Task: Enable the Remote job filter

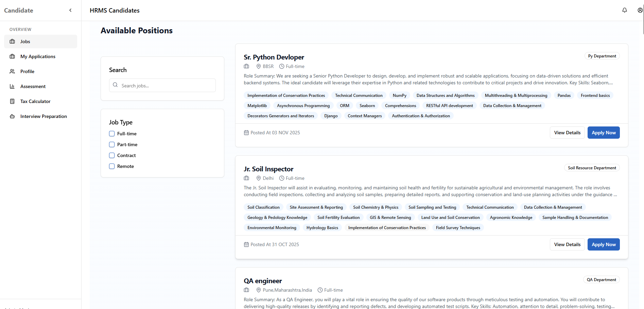Action: [x=111, y=166]
